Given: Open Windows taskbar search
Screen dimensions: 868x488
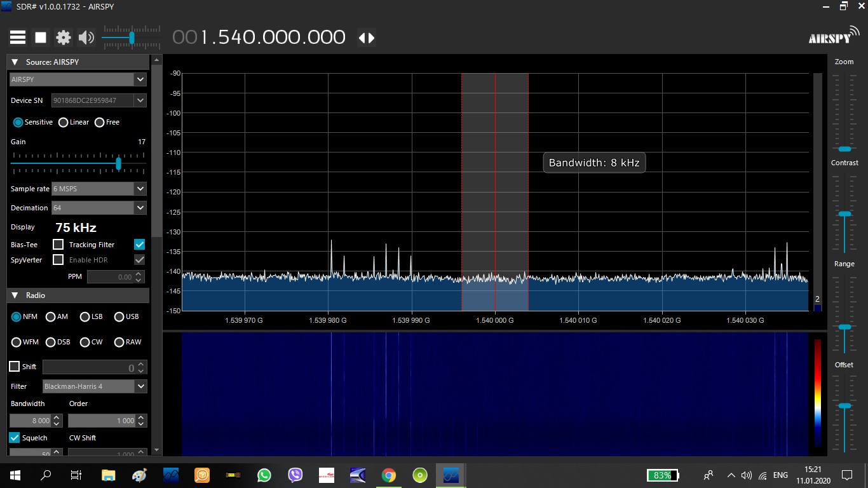Looking at the screenshot, I should click(46, 475).
